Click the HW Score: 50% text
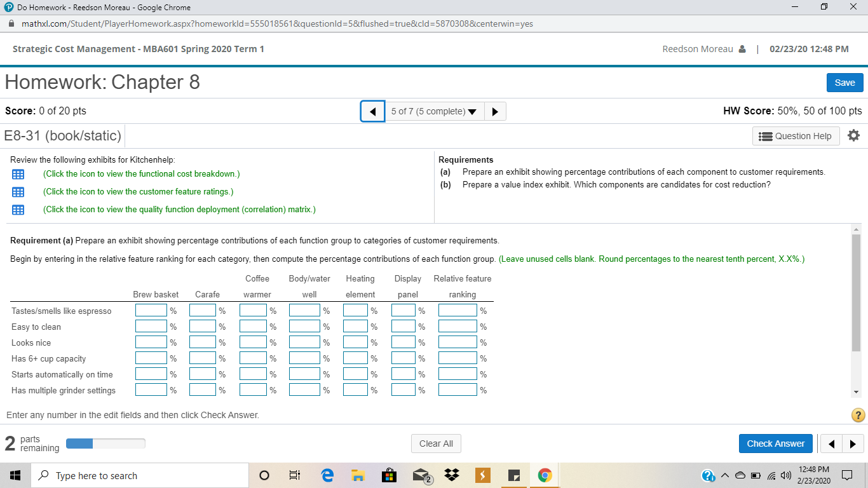868x488 pixels. pyautogui.click(x=792, y=111)
